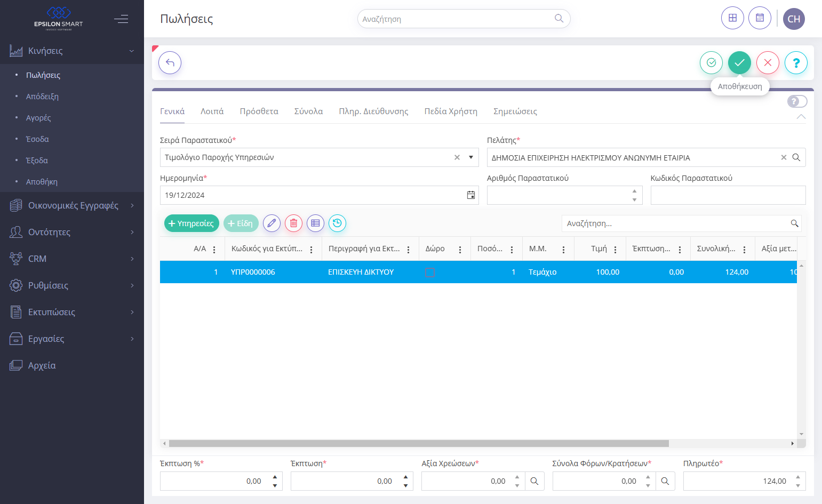Click the Είδη add button

tap(241, 223)
